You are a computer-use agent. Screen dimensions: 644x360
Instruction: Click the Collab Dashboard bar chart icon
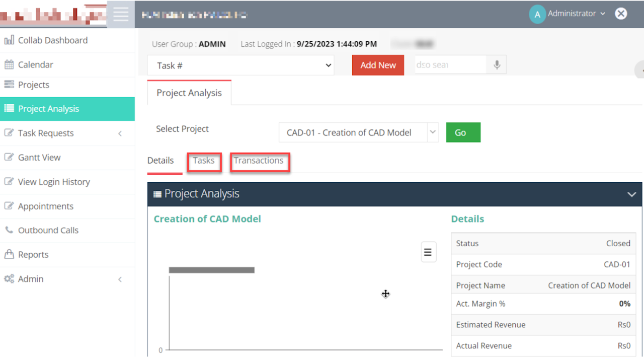pos(9,40)
